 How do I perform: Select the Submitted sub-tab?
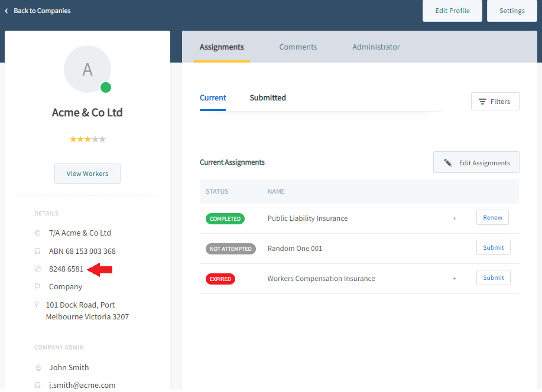click(x=268, y=98)
